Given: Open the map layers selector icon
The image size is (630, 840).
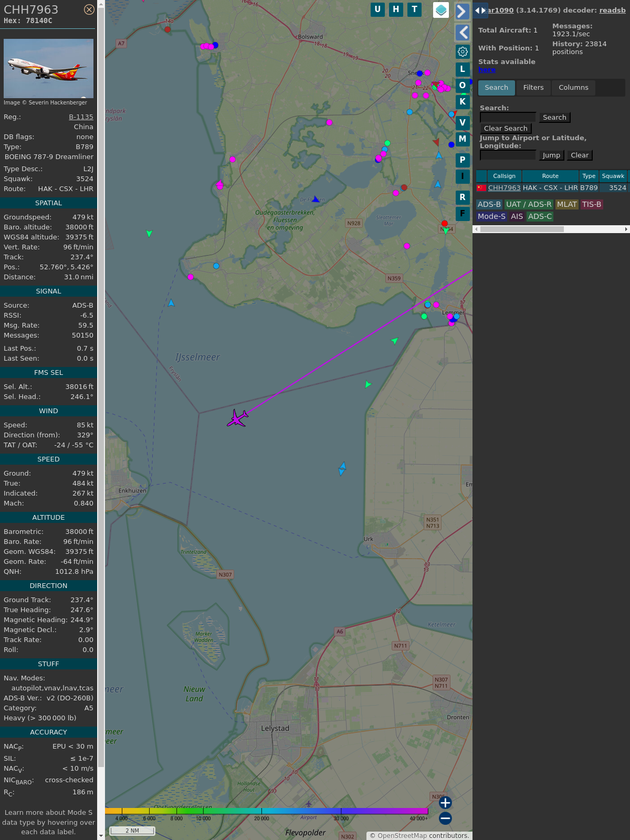Looking at the screenshot, I should click(441, 9).
